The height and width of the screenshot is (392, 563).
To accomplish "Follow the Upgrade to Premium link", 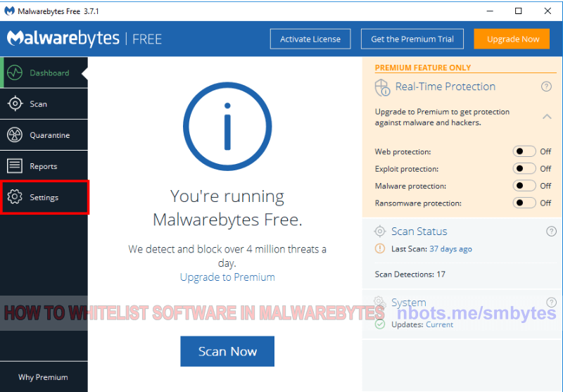I will point(227,277).
